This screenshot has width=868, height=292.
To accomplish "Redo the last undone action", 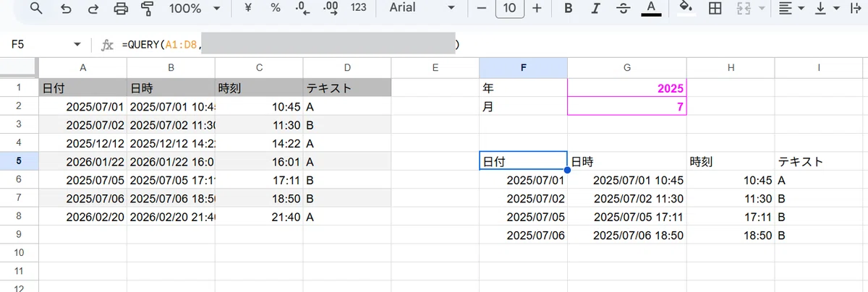I will coord(93,9).
